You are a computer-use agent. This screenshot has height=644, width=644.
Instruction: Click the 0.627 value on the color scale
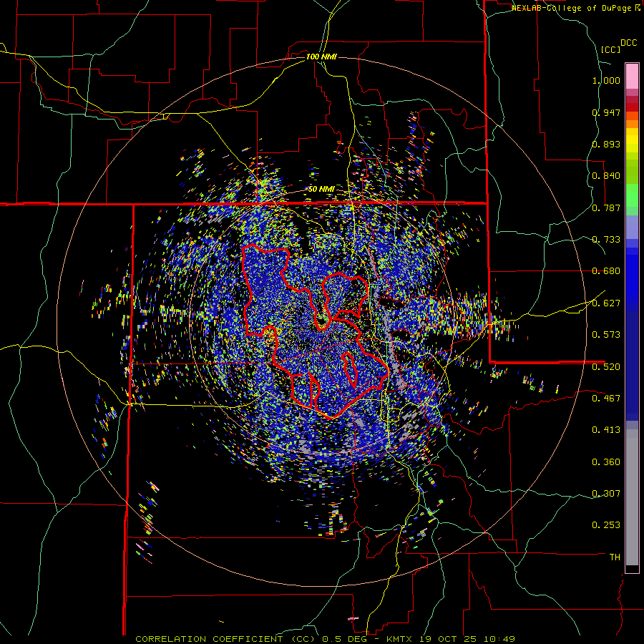click(x=606, y=303)
